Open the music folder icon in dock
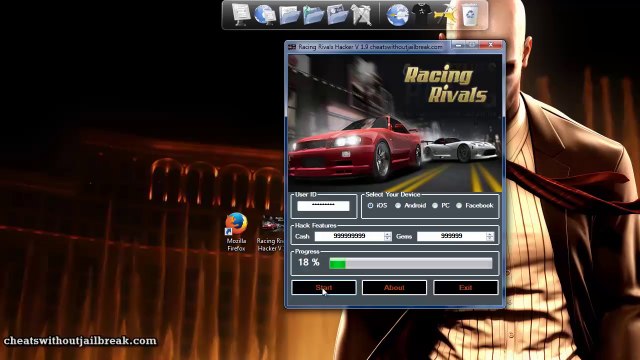 click(x=313, y=15)
